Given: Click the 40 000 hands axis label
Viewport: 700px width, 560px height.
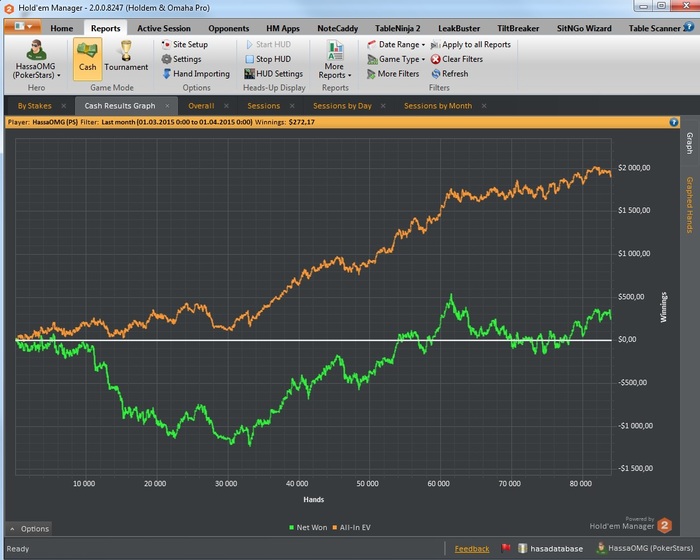Looking at the screenshot, I should 297,484.
